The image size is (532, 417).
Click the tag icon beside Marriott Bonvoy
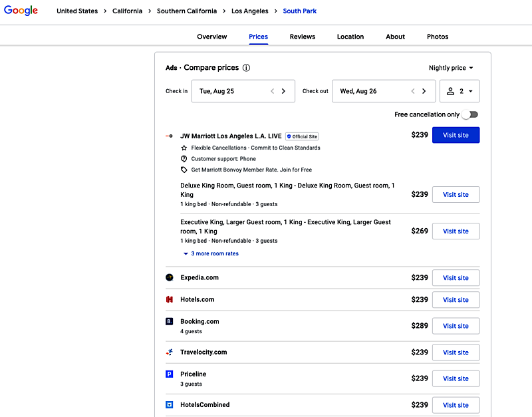tap(184, 170)
